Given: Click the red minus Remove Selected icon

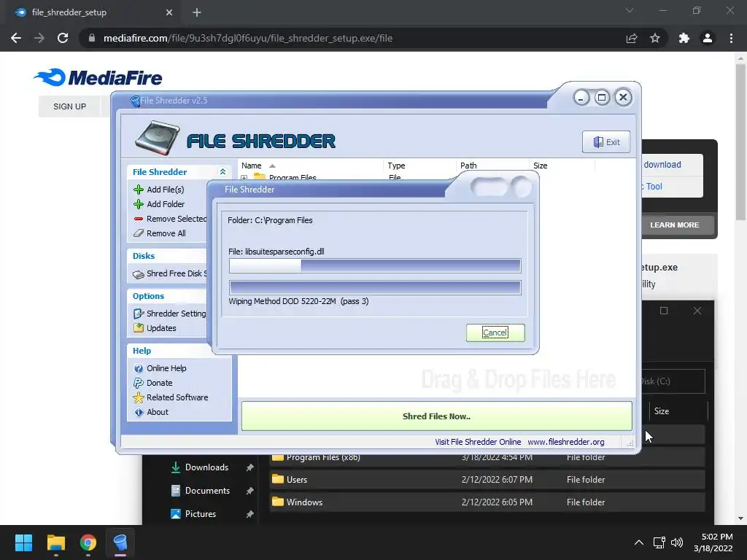Looking at the screenshot, I should tap(139, 219).
